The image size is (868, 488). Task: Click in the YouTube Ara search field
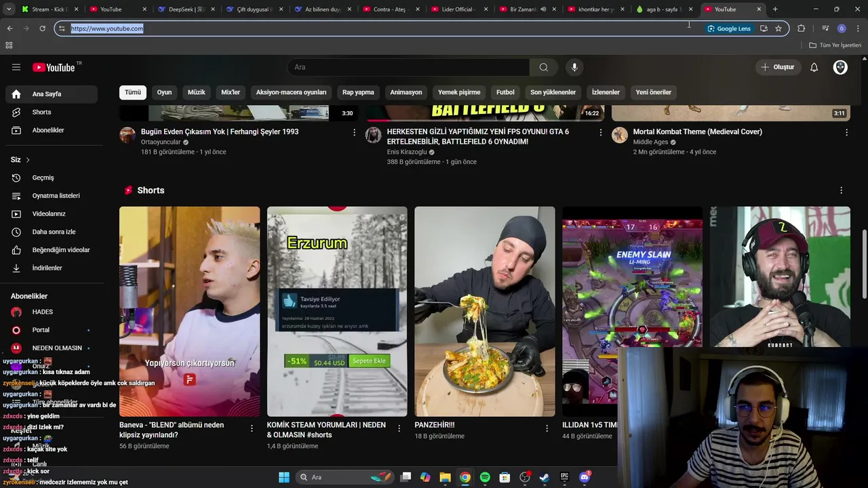click(408, 67)
